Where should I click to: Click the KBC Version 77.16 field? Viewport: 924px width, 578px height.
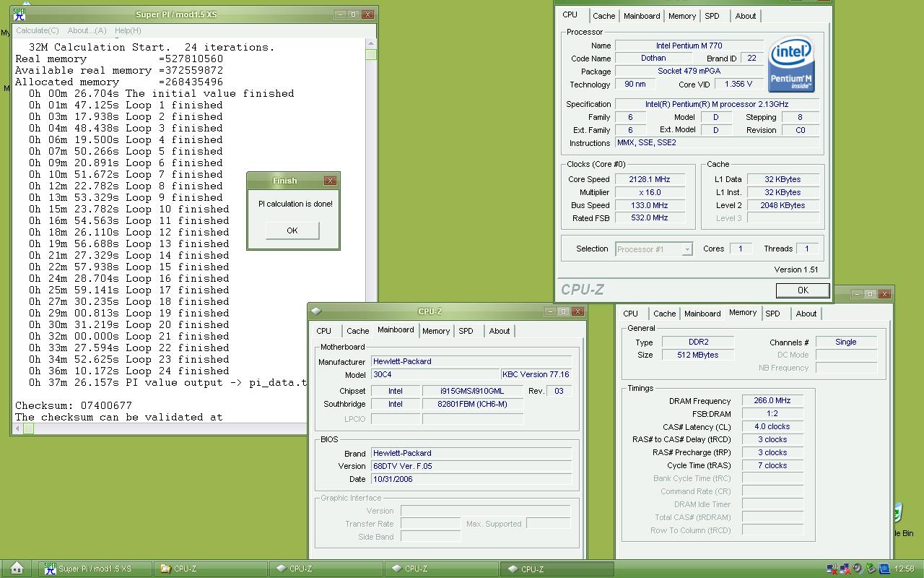tap(536, 374)
